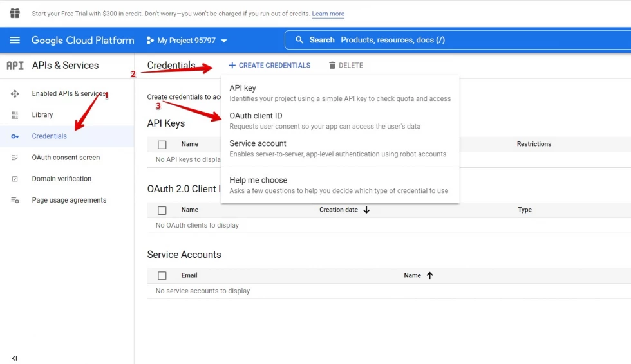Click the Domain verification icon

click(x=15, y=179)
